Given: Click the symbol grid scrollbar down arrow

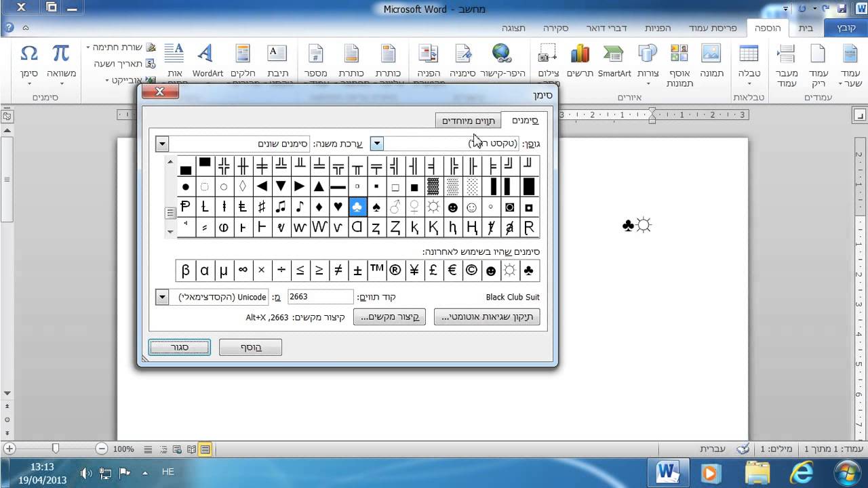Looking at the screenshot, I should pos(170,231).
